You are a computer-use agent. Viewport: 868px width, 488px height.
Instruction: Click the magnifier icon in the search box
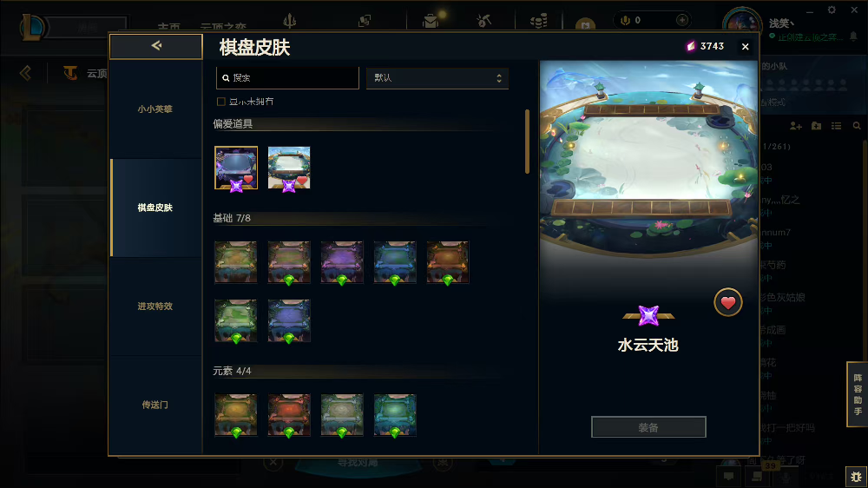pyautogui.click(x=226, y=78)
